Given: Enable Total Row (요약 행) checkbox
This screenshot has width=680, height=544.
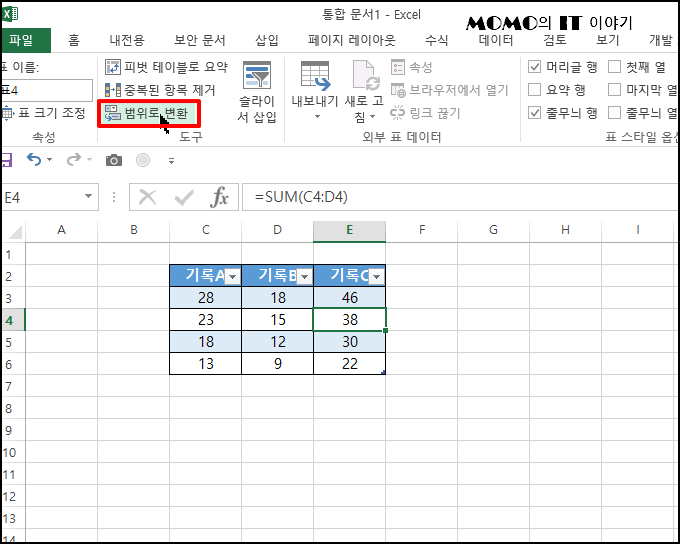Looking at the screenshot, I should click(x=535, y=90).
